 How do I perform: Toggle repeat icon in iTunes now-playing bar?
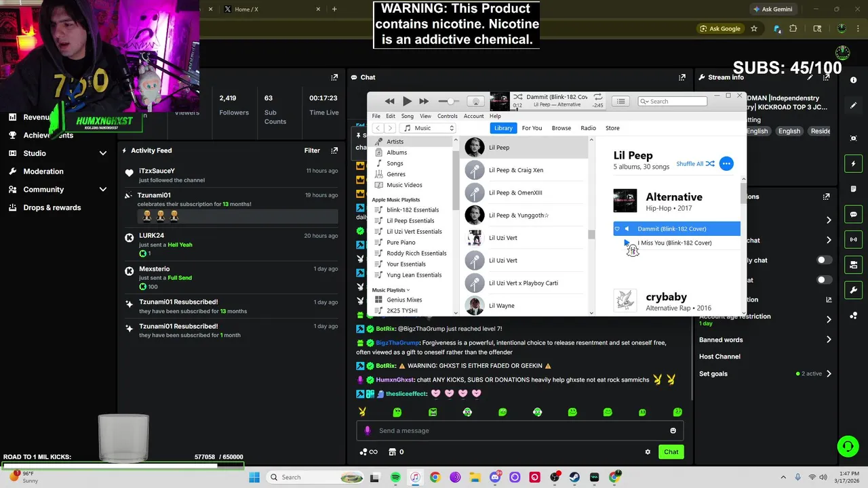[599, 97]
